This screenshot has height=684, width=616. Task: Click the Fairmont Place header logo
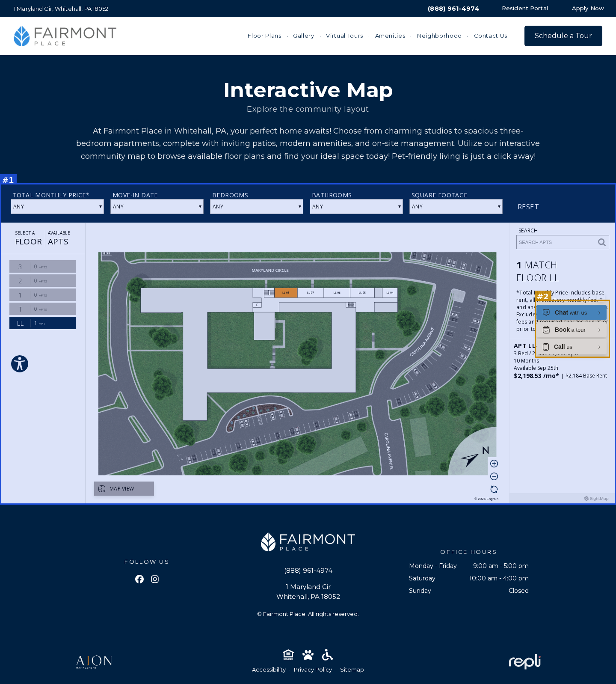65,36
